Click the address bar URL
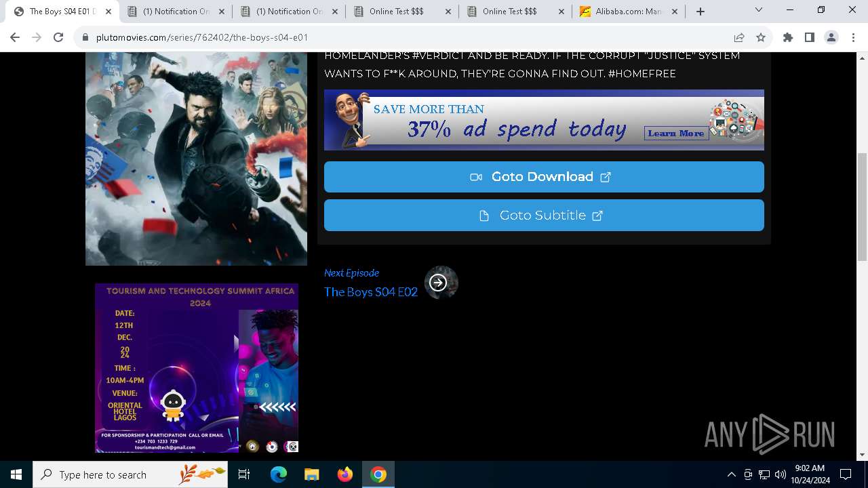 click(x=202, y=37)
